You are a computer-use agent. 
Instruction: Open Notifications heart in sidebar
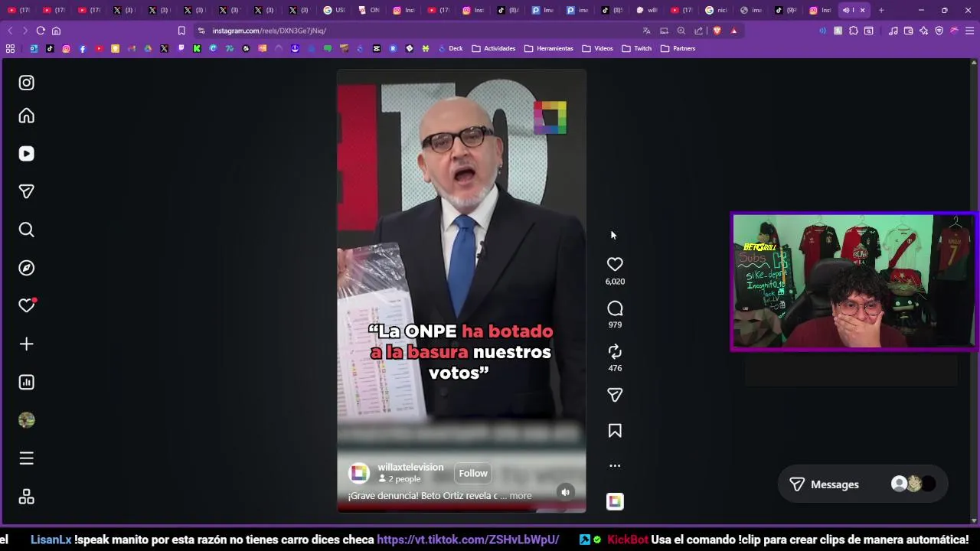[27, 305]
